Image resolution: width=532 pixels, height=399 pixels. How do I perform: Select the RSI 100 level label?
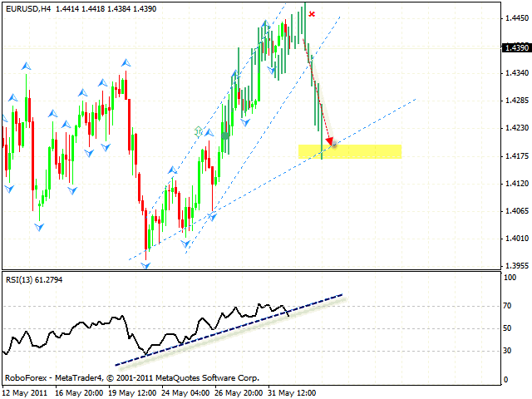510,278
